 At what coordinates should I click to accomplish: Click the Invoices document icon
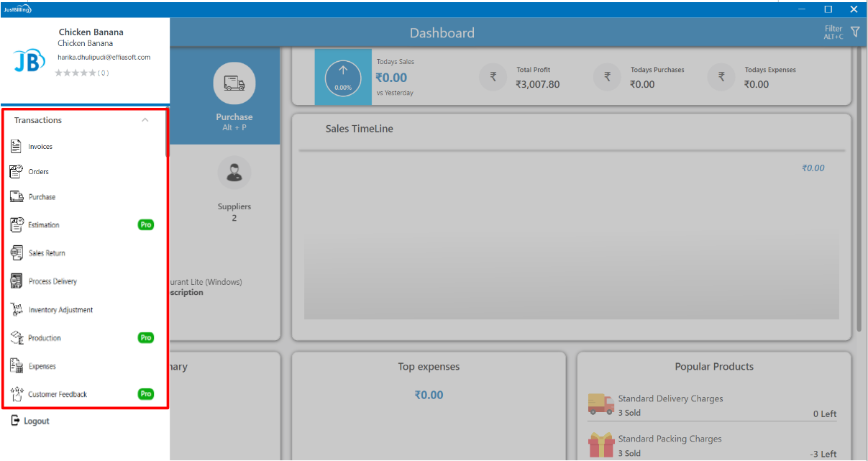(16, 146)
